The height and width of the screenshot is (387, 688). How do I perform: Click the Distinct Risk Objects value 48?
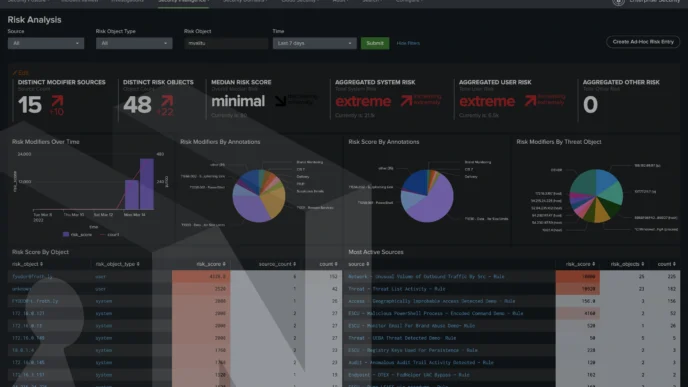[137, 105]
